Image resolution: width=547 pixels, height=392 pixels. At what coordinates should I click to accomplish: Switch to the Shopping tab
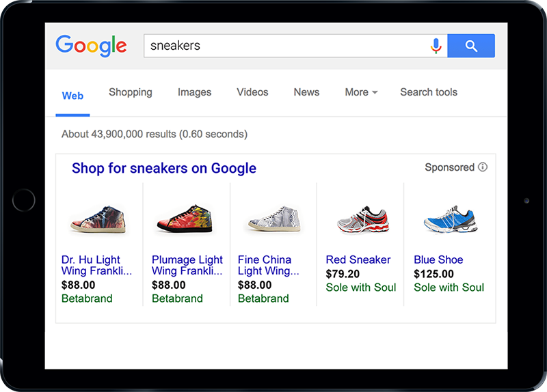(131, 92)
